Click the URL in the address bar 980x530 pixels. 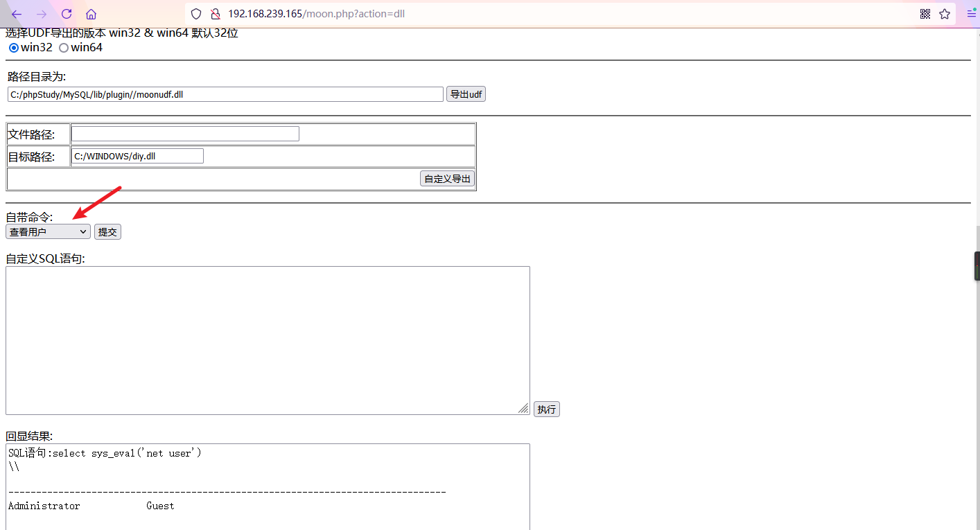[x=316, y=14]
